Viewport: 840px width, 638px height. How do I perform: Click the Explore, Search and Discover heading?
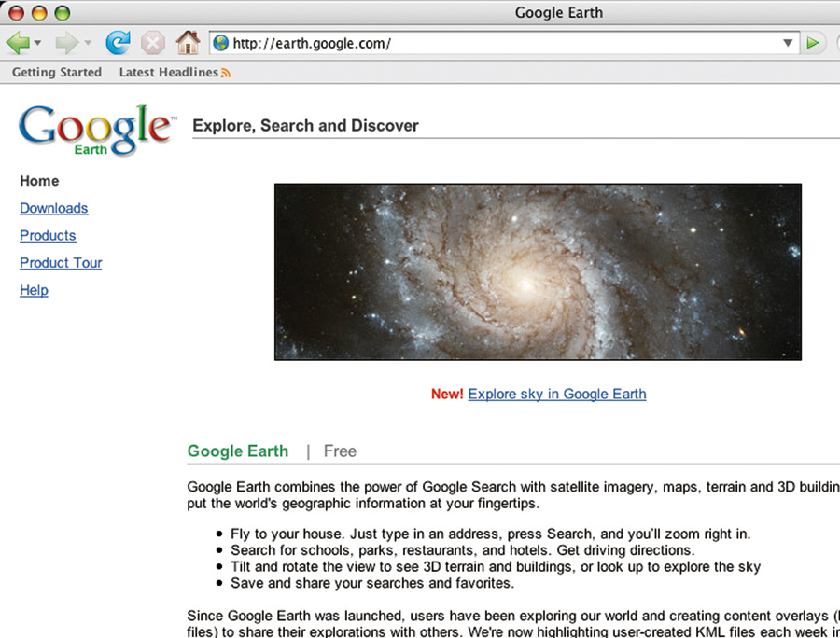coord(305,126)
